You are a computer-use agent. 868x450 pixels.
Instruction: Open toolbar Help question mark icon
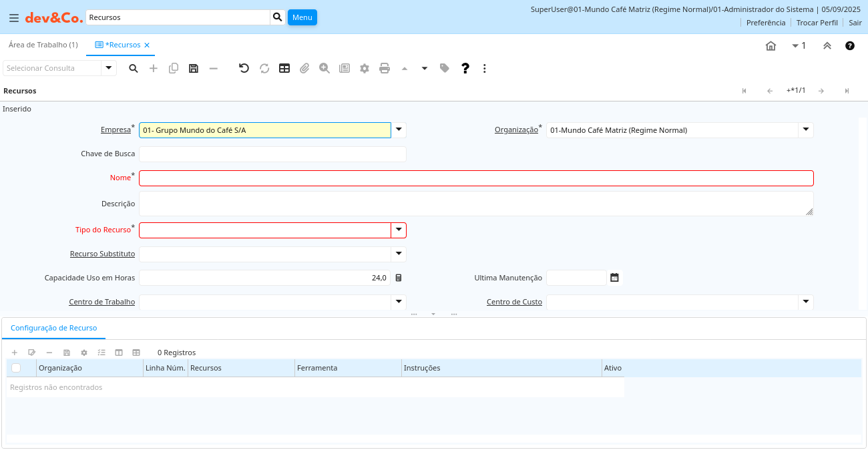(x=465, y=68)
